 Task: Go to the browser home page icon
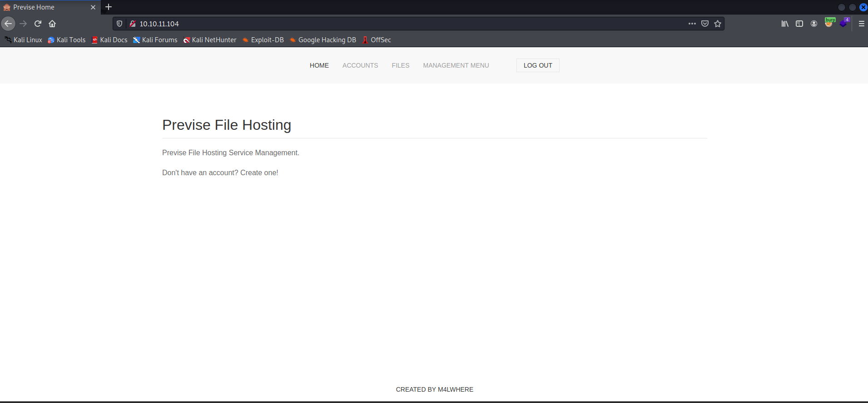coord(52,24)
